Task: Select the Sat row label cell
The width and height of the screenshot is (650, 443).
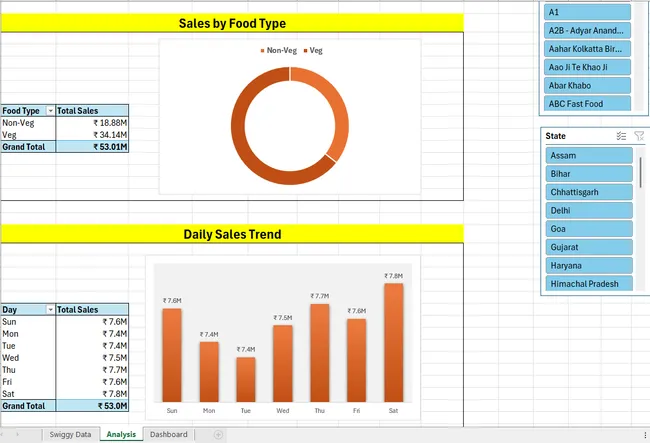Action: coord(28,394)
